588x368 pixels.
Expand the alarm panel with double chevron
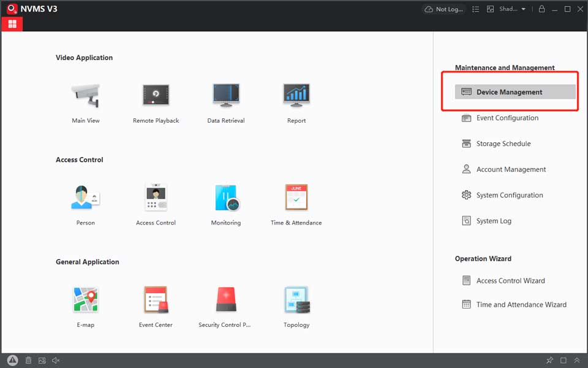578,361
